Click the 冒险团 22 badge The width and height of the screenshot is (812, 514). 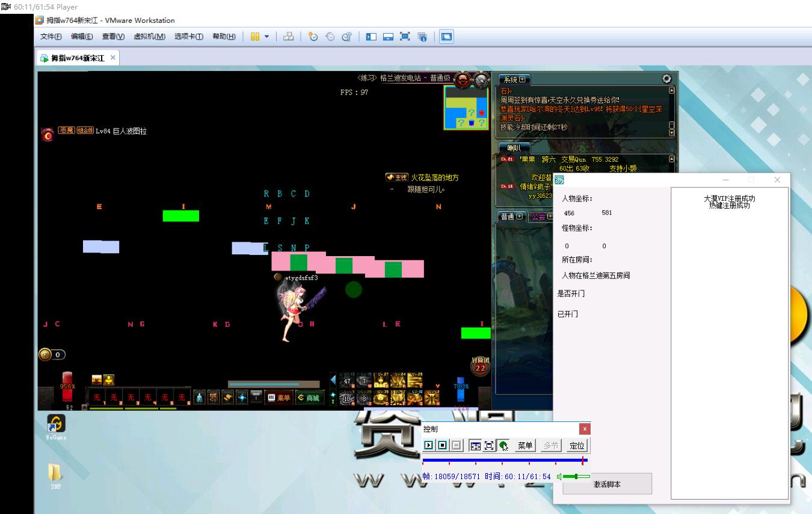coord(480,366)
